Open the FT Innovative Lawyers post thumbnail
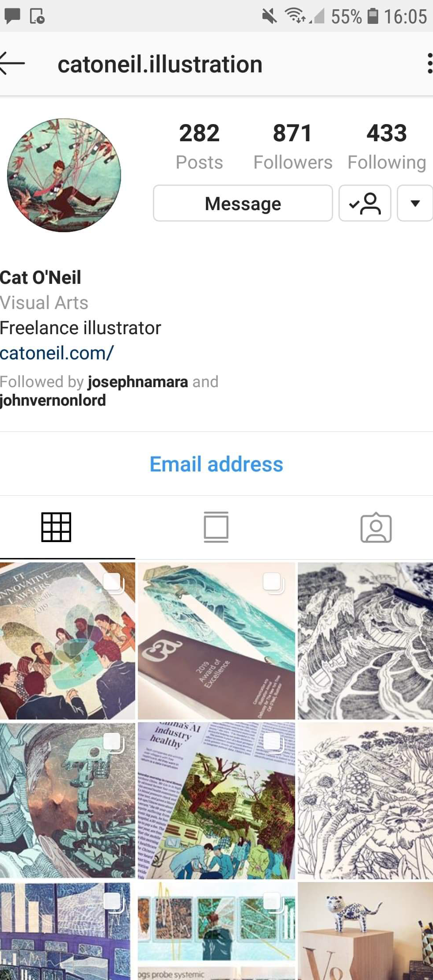The width and height of the screenshot is (433, 980). (68, 641)
